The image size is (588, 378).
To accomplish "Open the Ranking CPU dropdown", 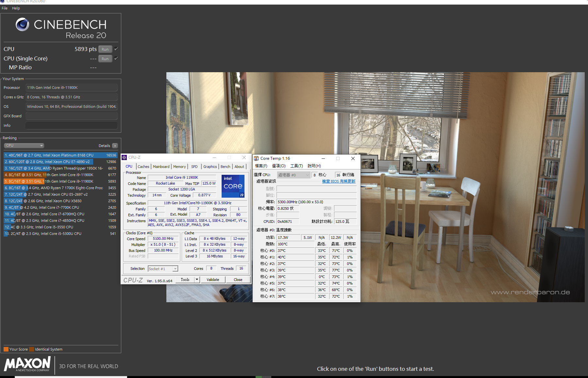I will point(24,146).
